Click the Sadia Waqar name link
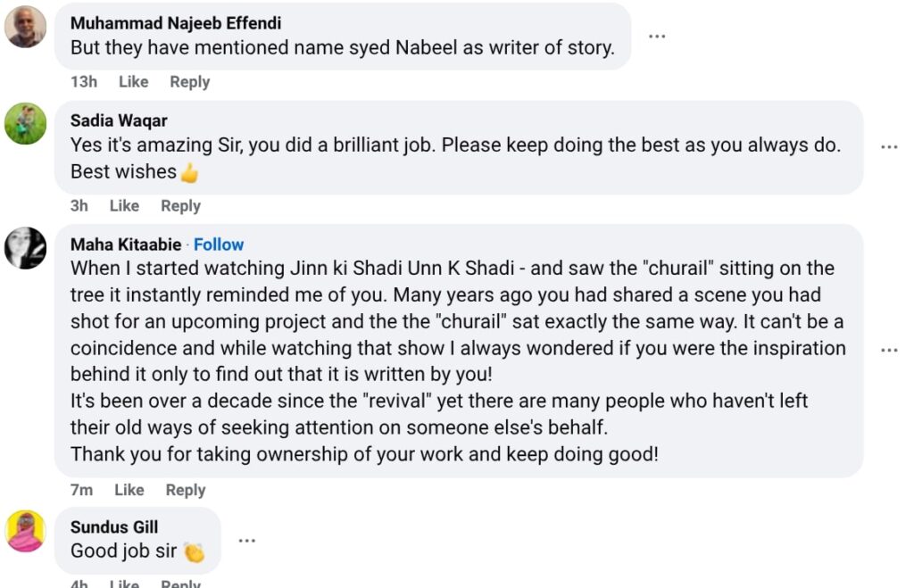Screen dimensions: 914x588 click(x=119, y=120)
